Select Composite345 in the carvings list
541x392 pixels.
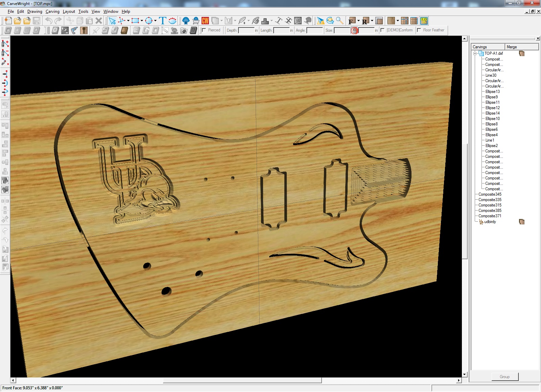pos(490,194)
